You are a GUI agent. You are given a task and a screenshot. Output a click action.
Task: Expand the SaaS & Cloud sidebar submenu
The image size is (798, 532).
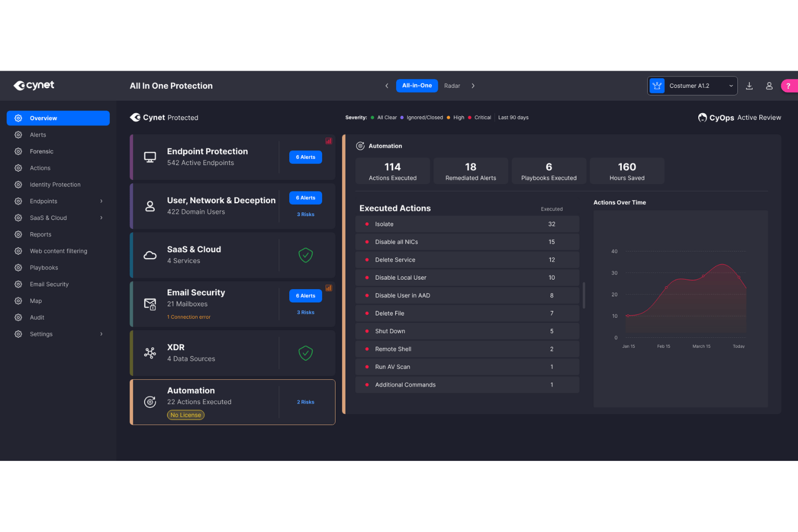101,218
